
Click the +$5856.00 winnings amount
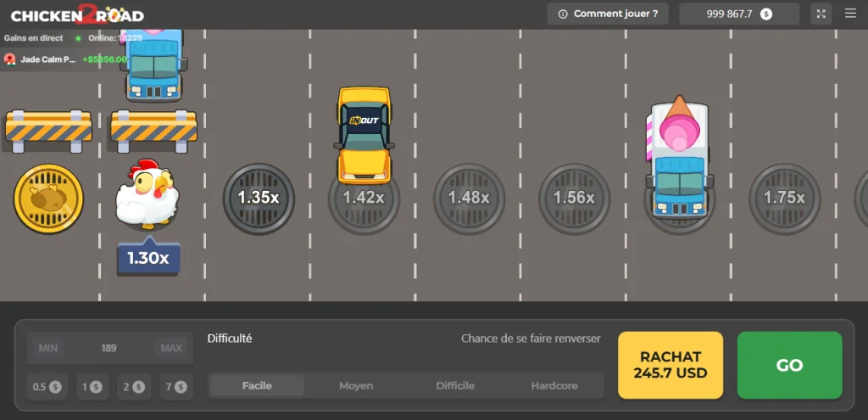(x=104, y=59)
